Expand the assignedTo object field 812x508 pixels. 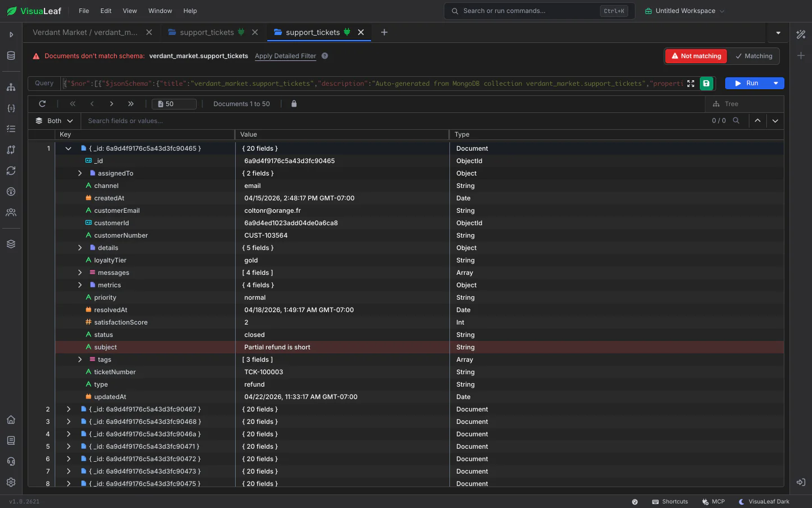pyautogui.click(x=80, y=173)
